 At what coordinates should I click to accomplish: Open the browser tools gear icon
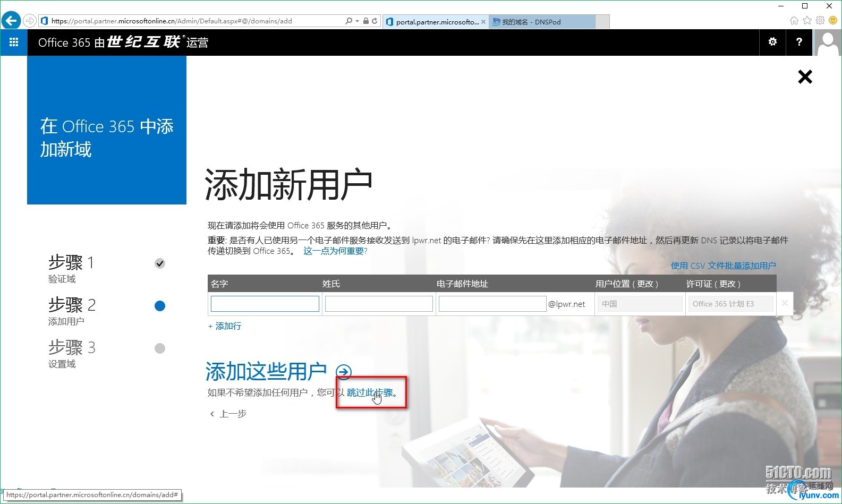[820, 21]
